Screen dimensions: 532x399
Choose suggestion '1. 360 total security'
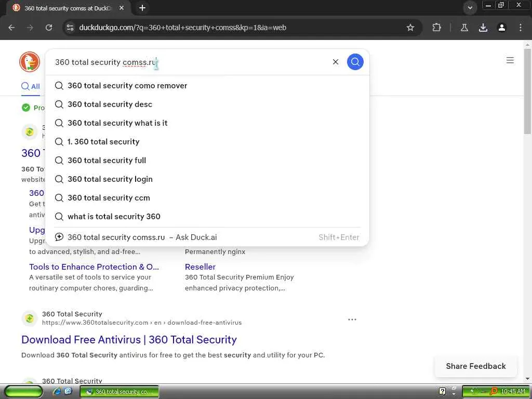pos(207,141)
